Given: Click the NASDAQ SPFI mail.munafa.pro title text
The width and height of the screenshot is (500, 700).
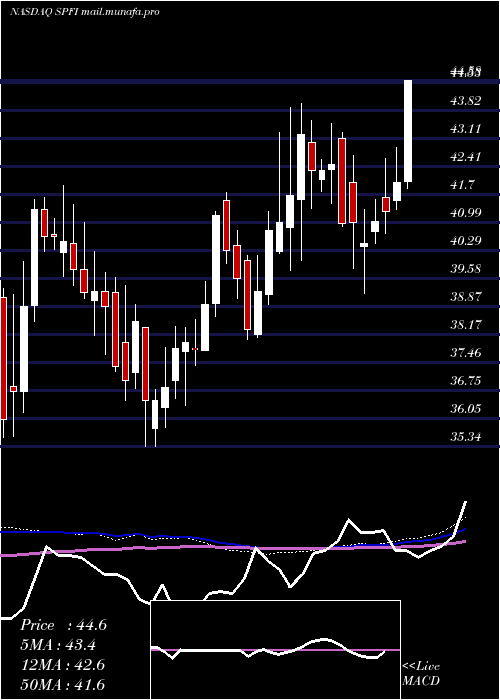Looking at the screenshot, I should coord(85,12).
